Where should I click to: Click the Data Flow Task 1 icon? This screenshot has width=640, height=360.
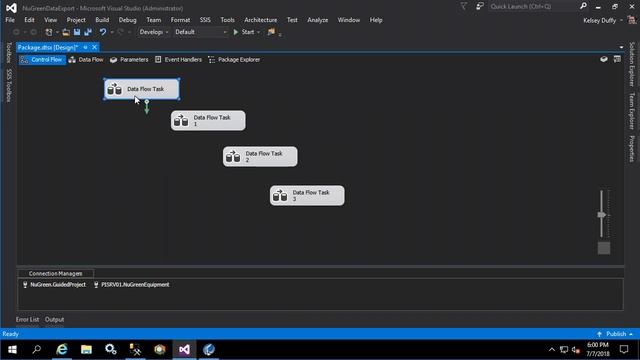click(181, 121)
